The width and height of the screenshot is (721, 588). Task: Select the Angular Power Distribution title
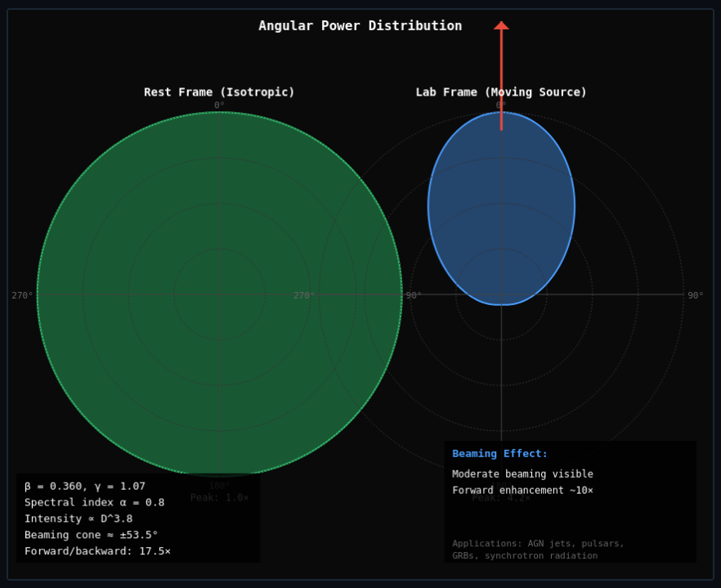coord(360,25)
